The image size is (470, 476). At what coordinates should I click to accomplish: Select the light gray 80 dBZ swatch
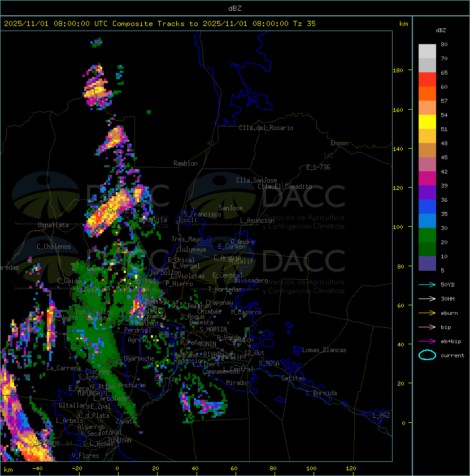(427, 51)
